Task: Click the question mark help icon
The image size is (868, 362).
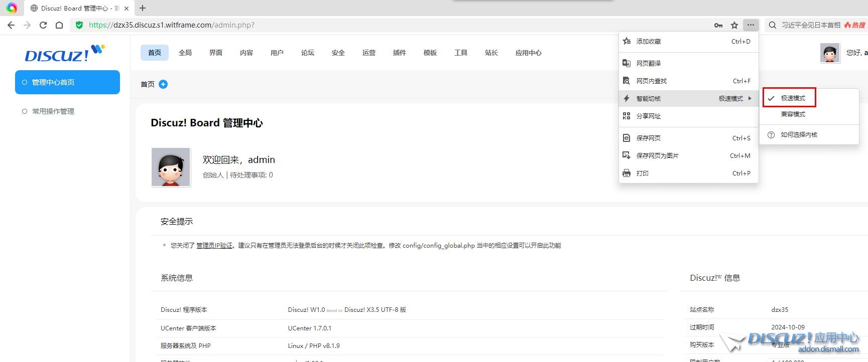Action: coord(771,134)
